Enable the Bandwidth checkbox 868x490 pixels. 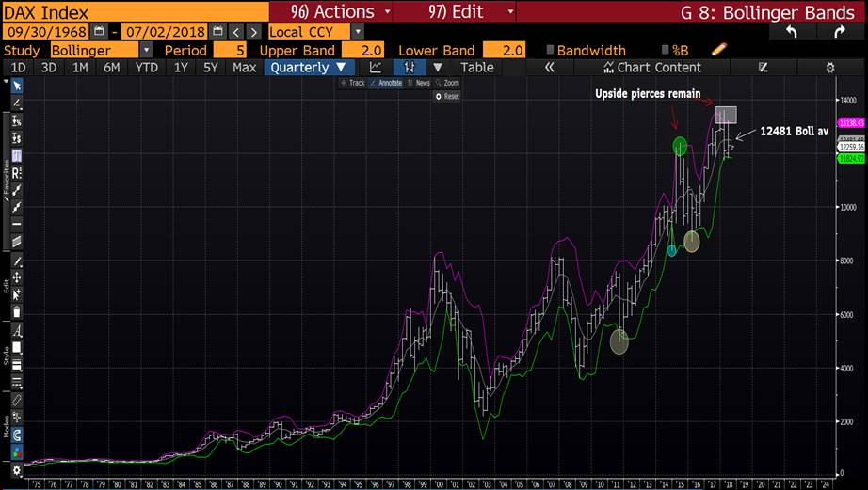coord(550,50)
